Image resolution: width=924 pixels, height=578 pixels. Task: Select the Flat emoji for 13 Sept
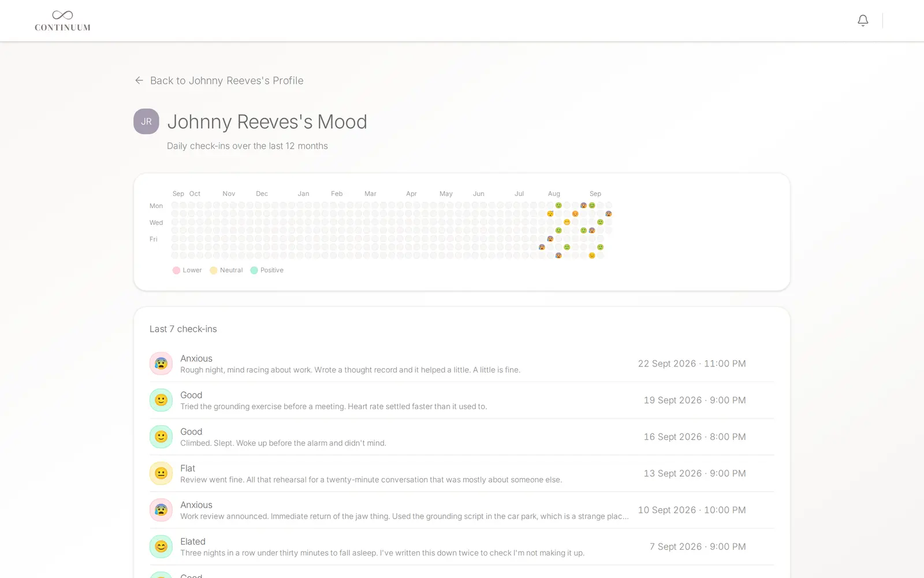[x=161, y=473]
